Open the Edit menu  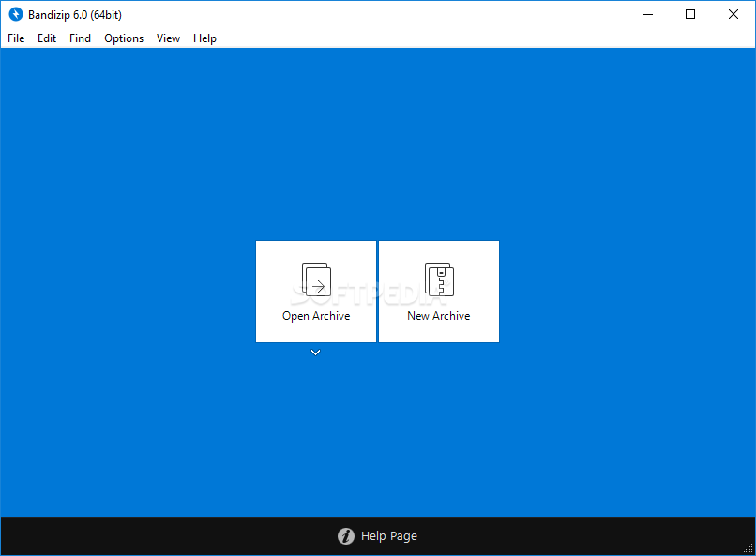point(47,38)
